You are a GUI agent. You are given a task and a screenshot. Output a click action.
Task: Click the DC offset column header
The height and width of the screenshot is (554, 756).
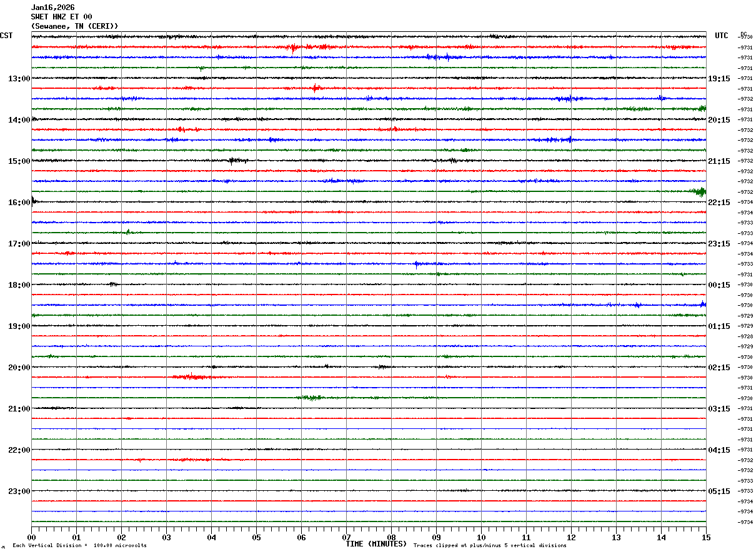click(x=744, y=34)
